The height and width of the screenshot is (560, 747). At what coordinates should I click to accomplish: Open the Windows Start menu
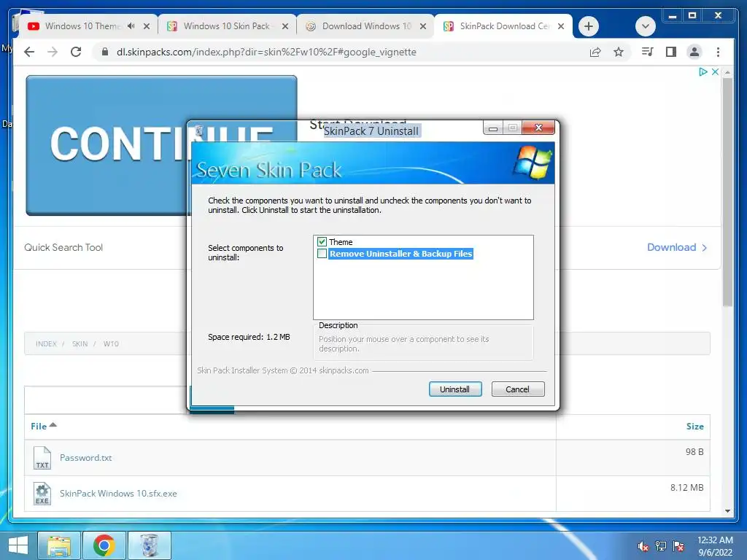[18, 545]
